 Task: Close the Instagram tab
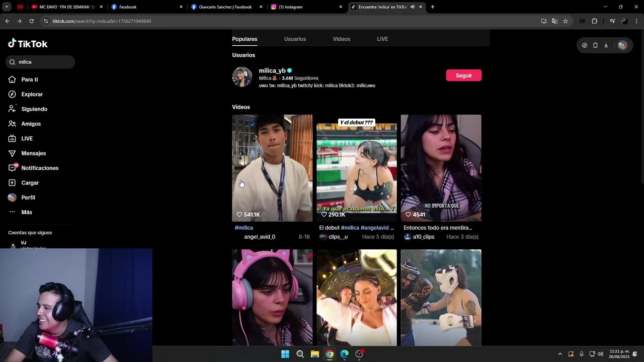tap(341, 7)
